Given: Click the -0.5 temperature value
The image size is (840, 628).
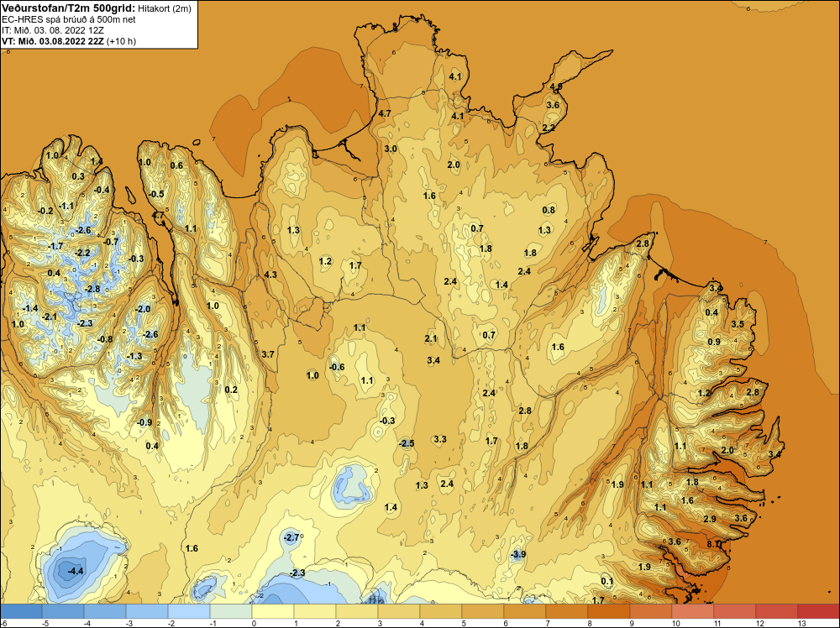Looking at the screenshot, I should 156,194.
